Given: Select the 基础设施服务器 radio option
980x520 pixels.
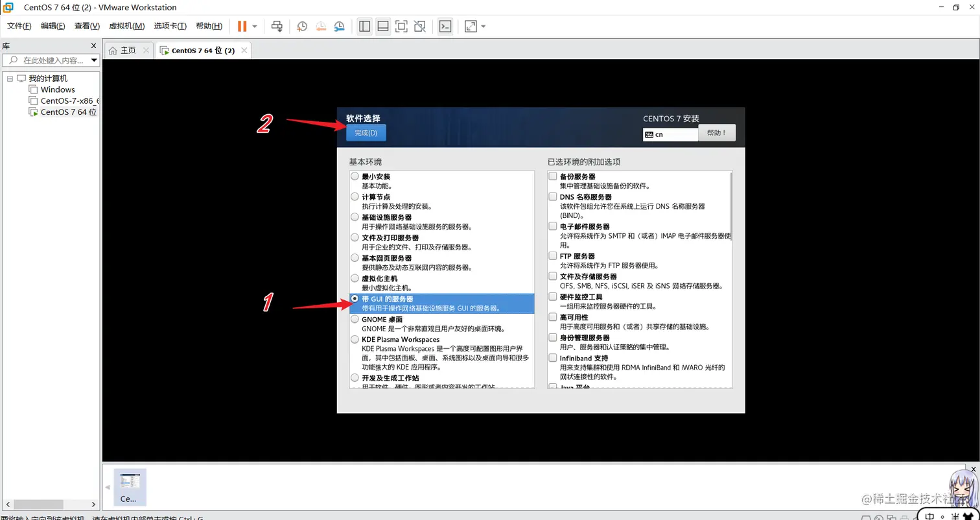Looking at the screenshot, I should [355, 217].
